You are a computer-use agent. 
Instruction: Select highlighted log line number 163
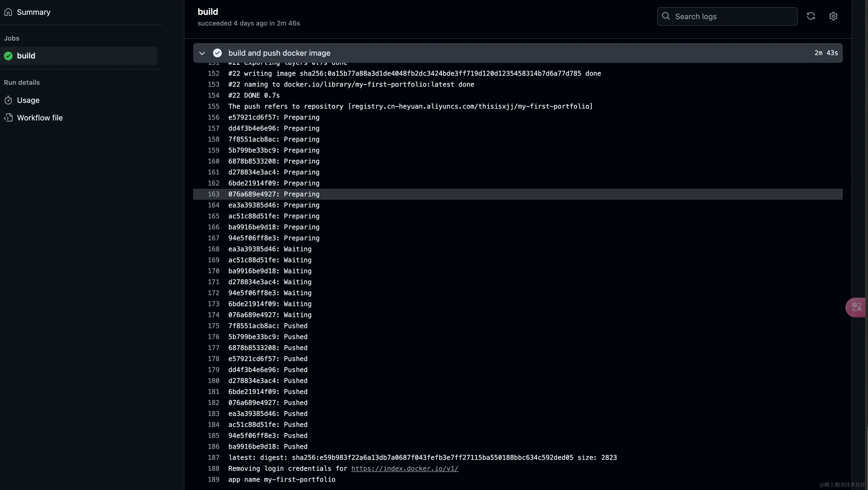point(214,194)
